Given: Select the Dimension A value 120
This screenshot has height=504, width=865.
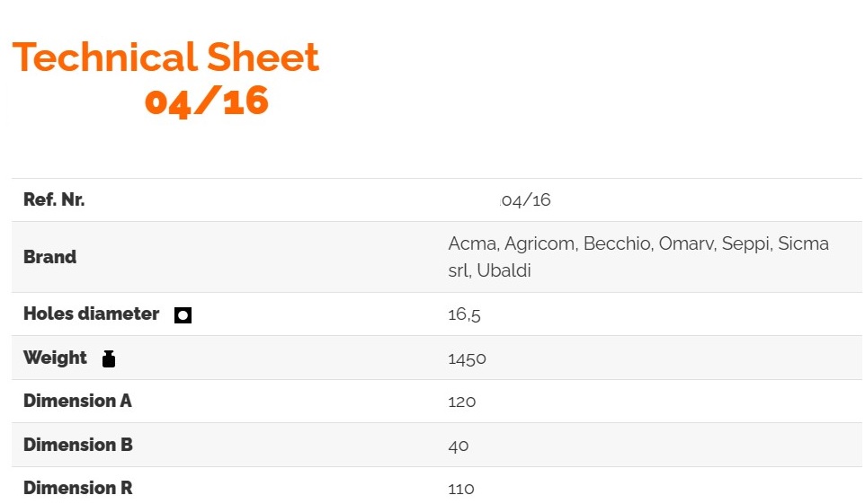Looking at the screenshot, I should [462, 402].
